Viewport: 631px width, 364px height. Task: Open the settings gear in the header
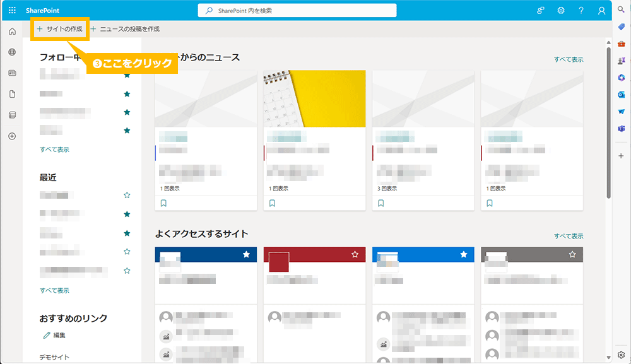pyautogui.click(x=561, y=11)
